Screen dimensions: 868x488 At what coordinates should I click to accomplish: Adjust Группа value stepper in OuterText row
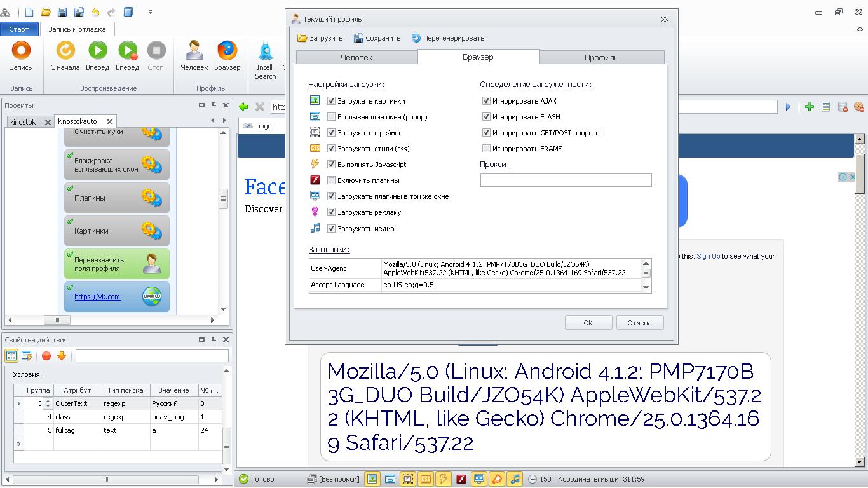[x=48, y=403]
